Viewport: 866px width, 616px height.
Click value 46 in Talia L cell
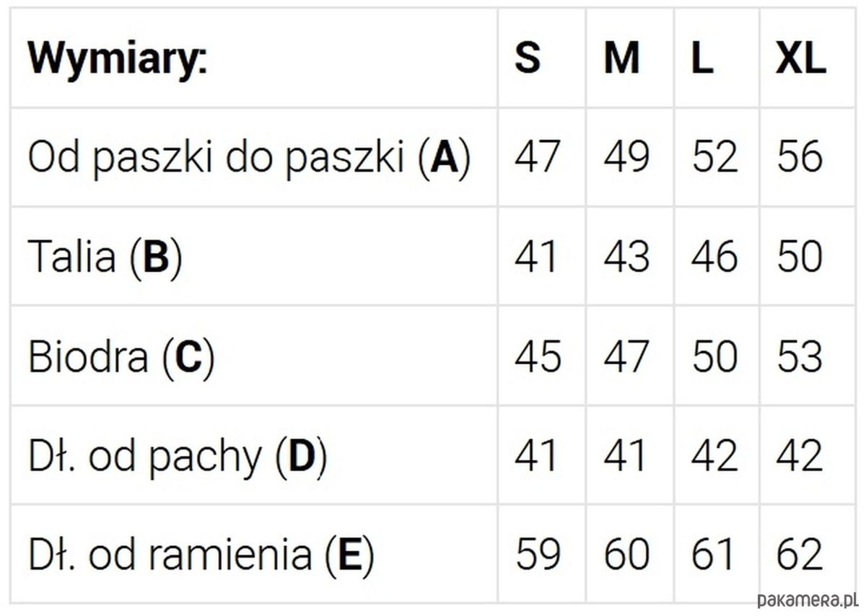click(714, 256)
